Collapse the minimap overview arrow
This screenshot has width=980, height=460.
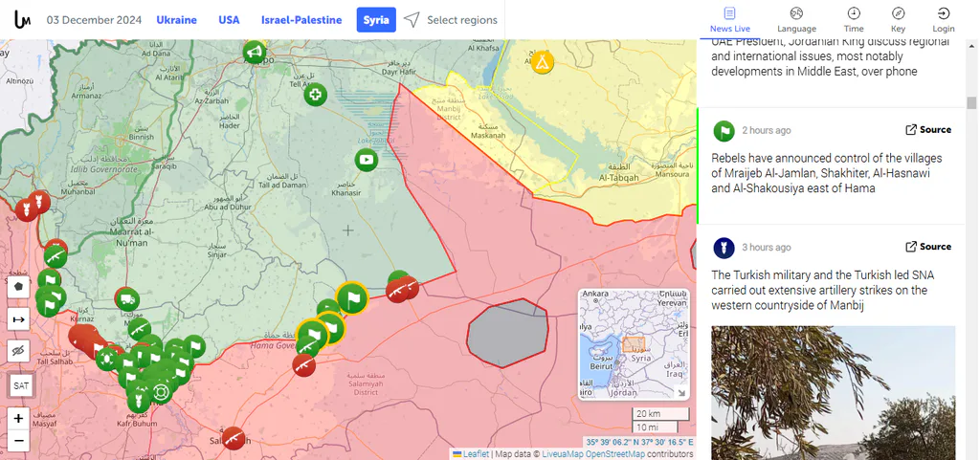point(682,393)
